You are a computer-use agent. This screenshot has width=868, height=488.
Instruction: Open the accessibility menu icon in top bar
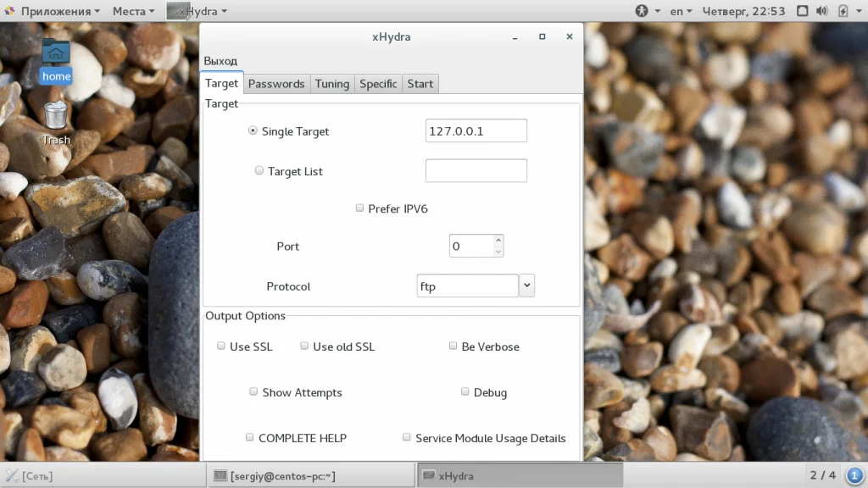point(642,11)
